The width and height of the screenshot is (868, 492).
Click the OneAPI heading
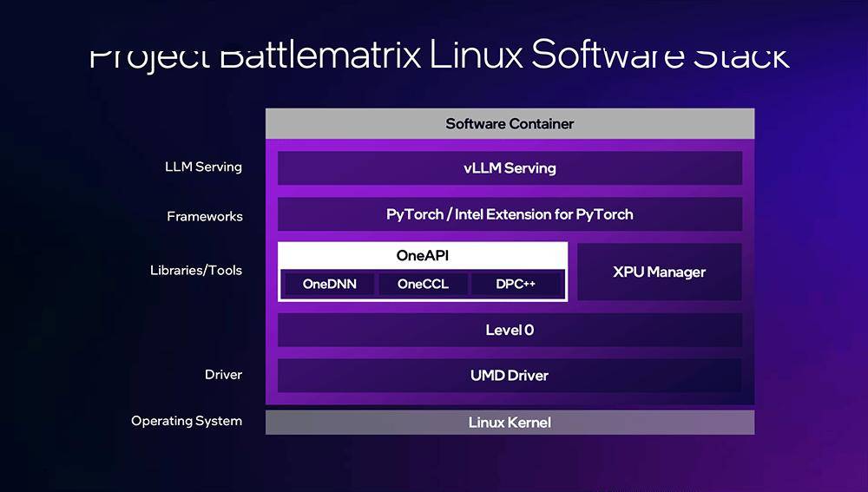(423, 256)
